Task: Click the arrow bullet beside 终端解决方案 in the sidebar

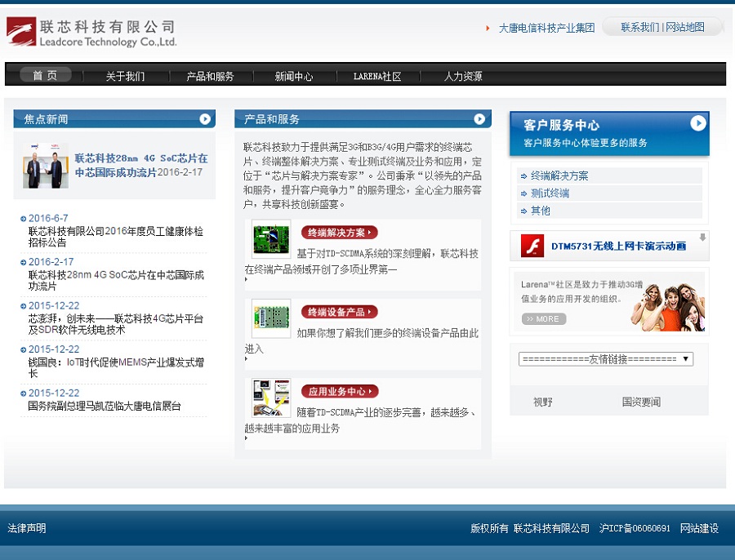Action: (523, 176)
